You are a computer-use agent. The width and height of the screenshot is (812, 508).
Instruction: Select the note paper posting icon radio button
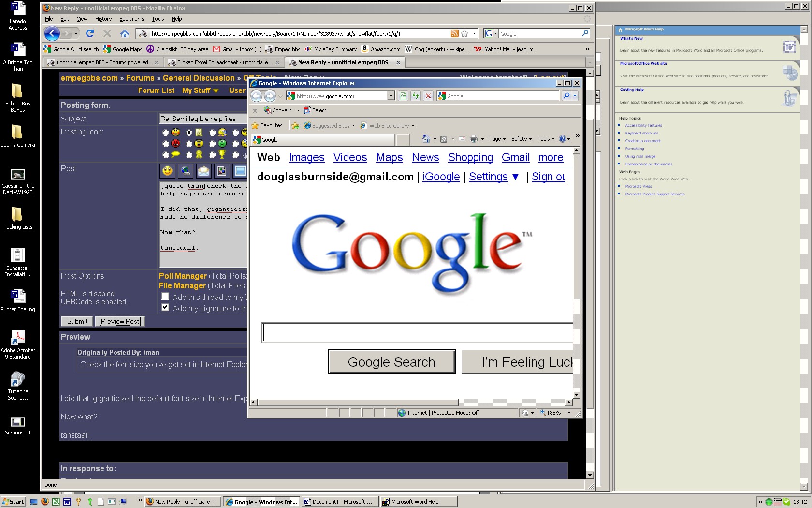pyautogui.click(x=189, y=133)
